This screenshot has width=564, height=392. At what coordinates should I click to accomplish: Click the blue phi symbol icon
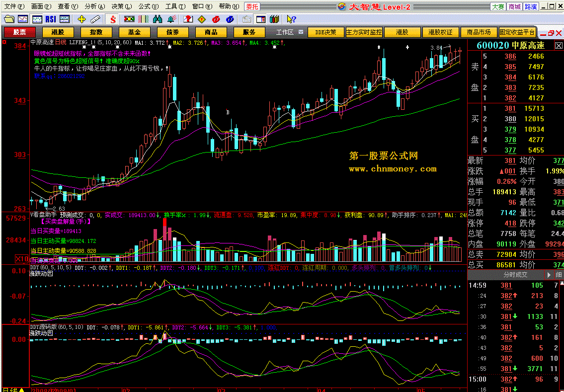[230, 19]
